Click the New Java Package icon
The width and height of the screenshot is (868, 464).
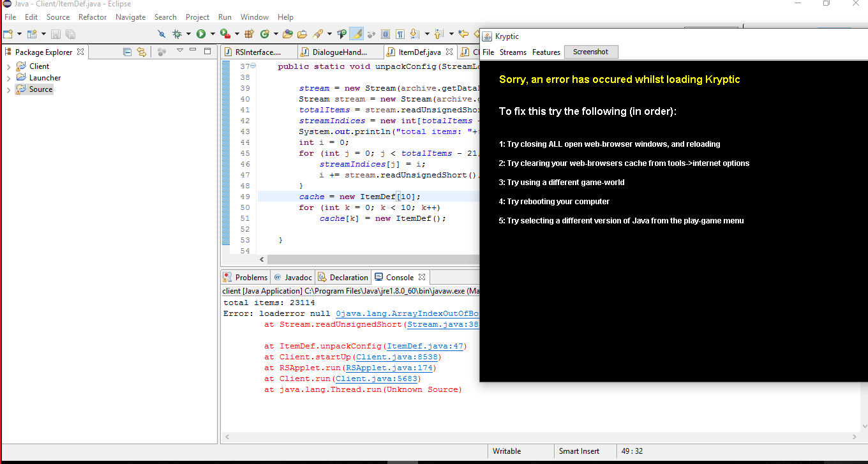249,33
